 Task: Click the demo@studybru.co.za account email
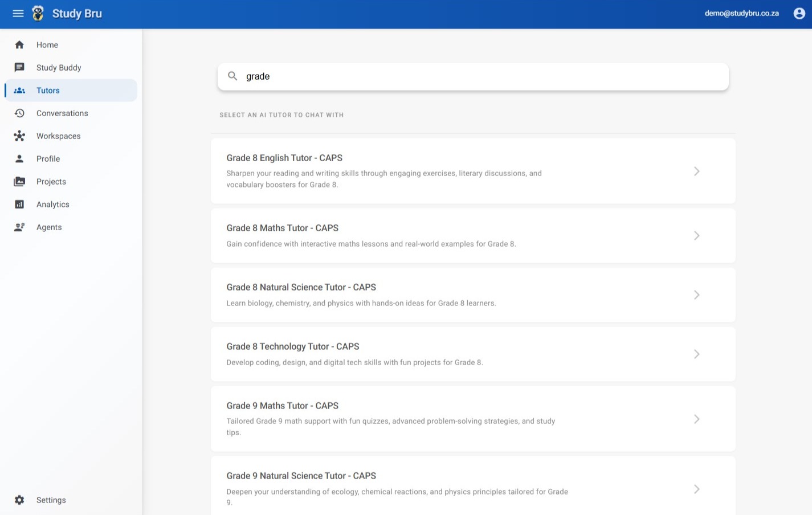click(741, 13)
